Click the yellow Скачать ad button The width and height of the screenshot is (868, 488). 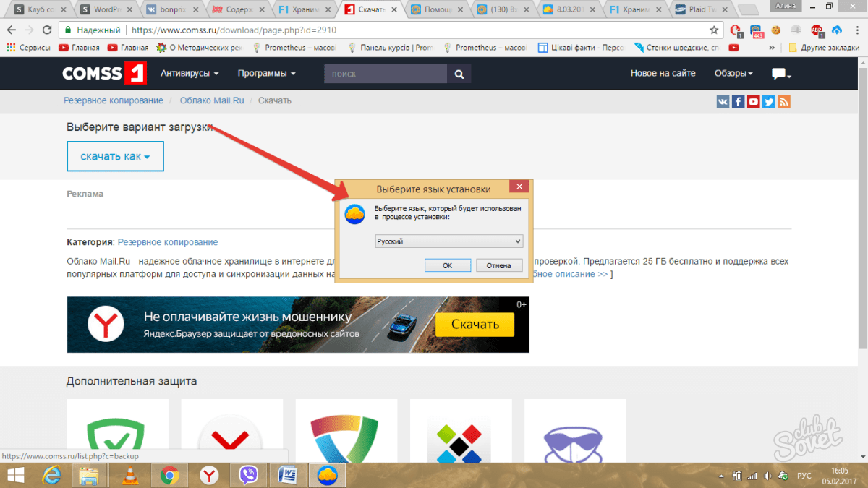[475, 325]
